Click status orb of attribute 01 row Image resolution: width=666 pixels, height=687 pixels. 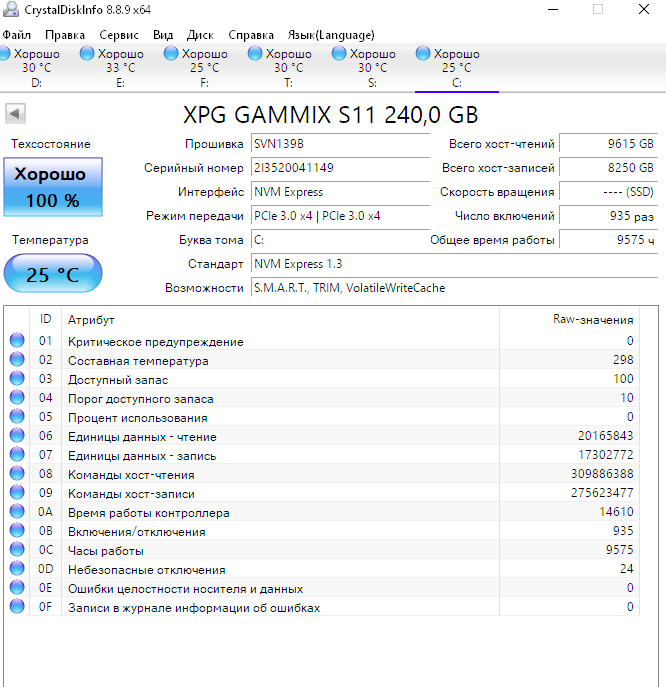pos(17,340)
